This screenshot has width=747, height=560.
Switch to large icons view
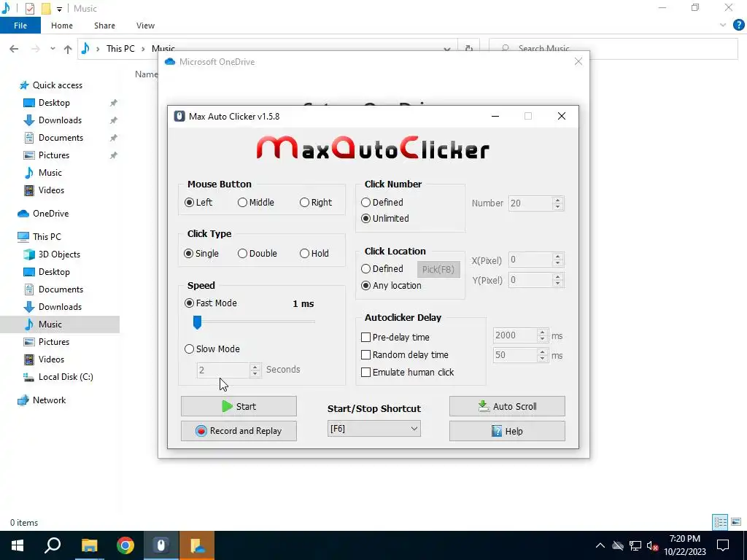736,522
